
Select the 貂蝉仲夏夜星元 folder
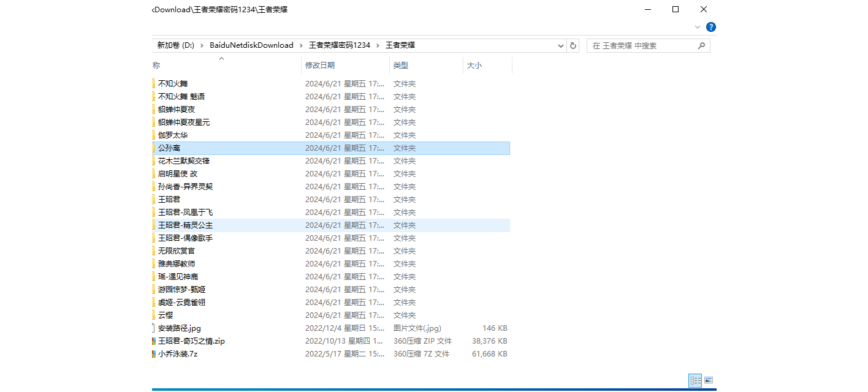pos(184,122)
